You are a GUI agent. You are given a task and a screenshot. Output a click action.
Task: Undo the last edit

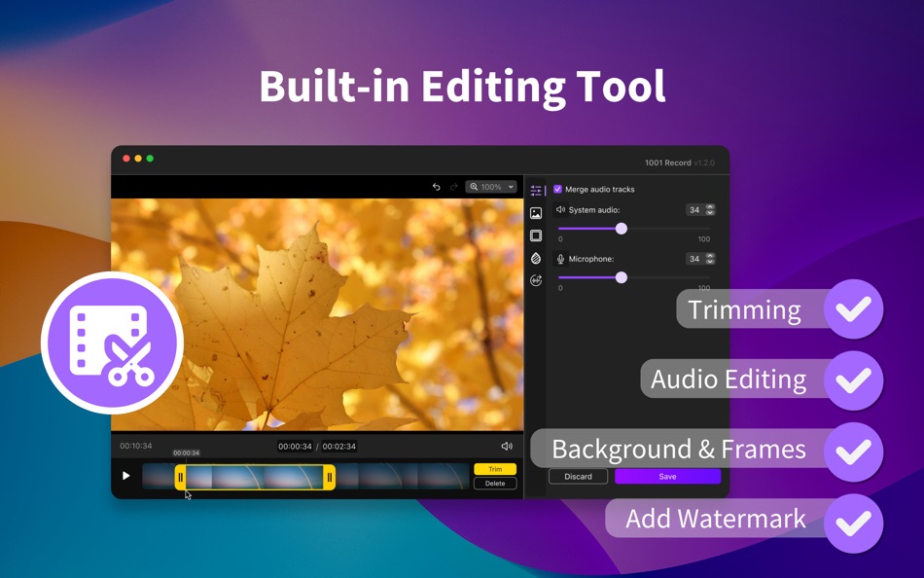pyautogui.click(x=436, y=187)
